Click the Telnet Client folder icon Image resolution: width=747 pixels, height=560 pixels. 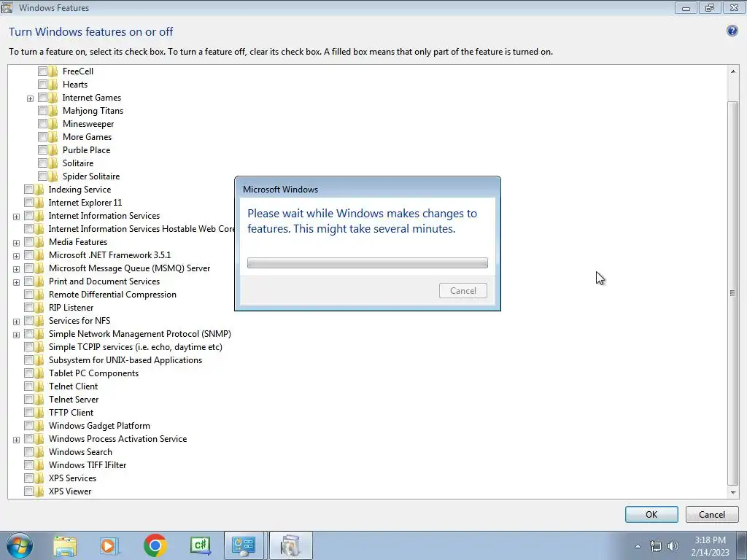pos(39,386)
